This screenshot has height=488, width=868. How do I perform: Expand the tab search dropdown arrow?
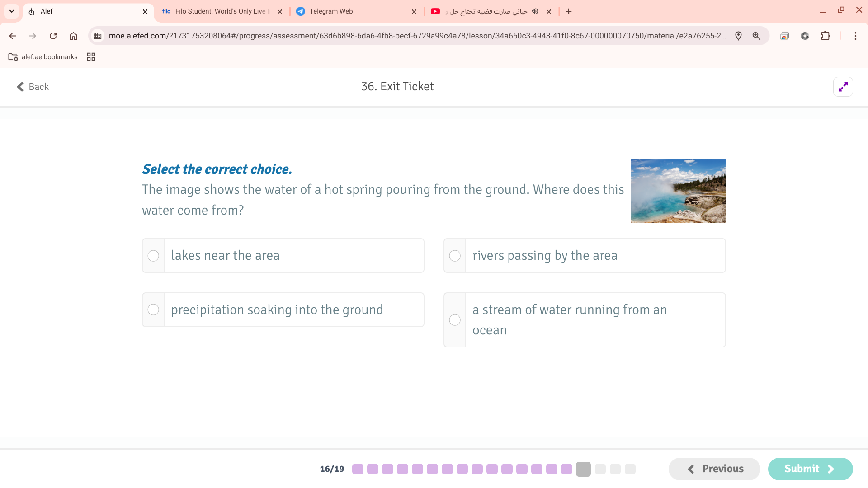[x=12, y=11]
